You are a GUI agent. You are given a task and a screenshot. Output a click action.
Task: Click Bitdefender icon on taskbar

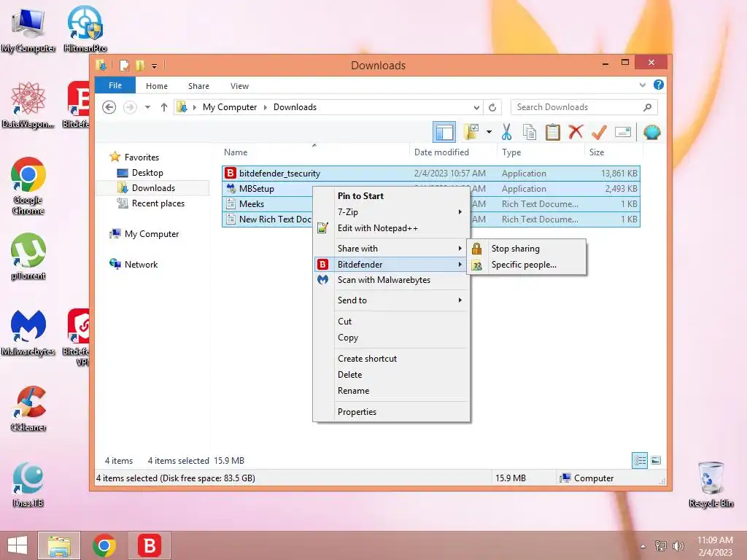[149, 545]
